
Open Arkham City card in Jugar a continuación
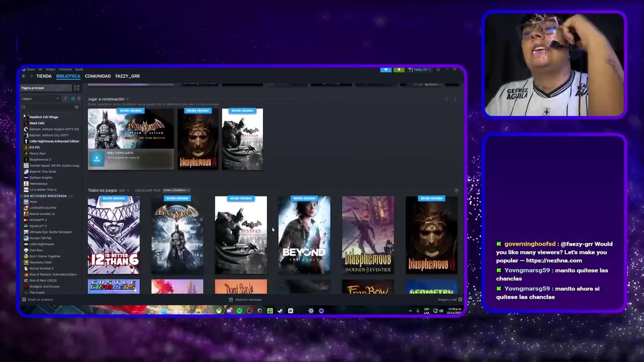click(x=242, y=139)
